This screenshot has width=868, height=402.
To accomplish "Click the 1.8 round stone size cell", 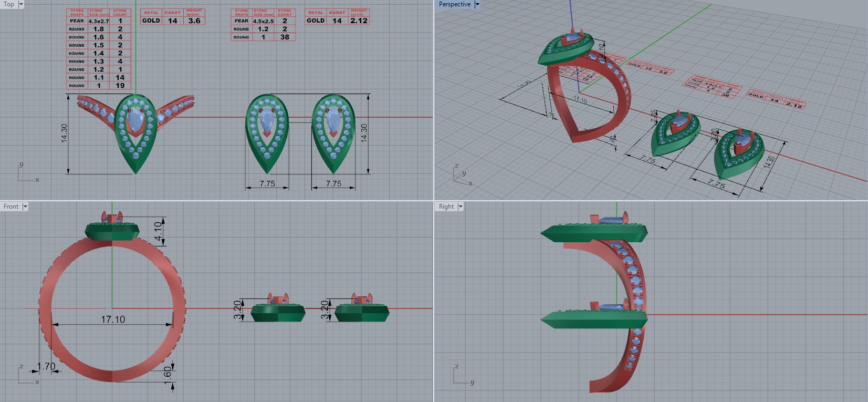I will [99, 29].
